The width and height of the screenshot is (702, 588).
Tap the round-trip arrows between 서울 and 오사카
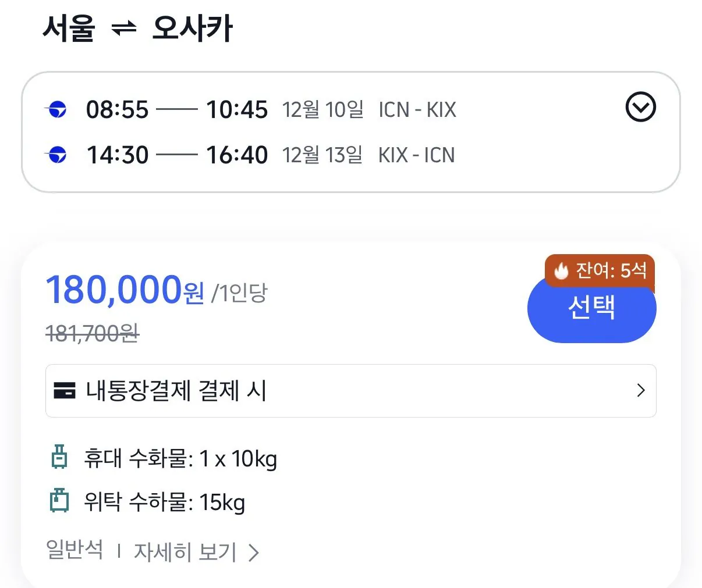tap(123, 28)
